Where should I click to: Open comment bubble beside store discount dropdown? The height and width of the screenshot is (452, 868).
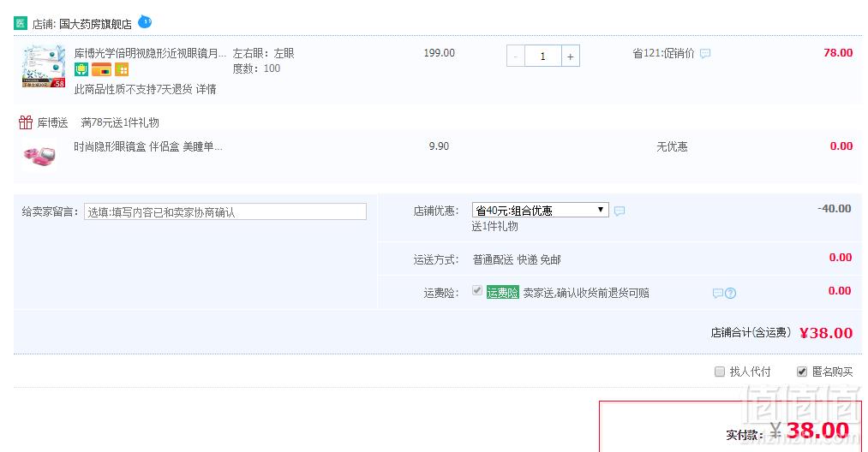point(620,211)
